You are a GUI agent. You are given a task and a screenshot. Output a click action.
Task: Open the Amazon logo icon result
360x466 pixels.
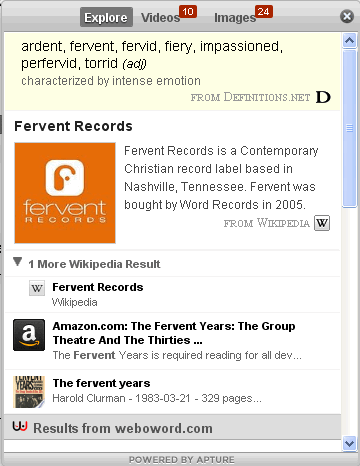(29, 335)
